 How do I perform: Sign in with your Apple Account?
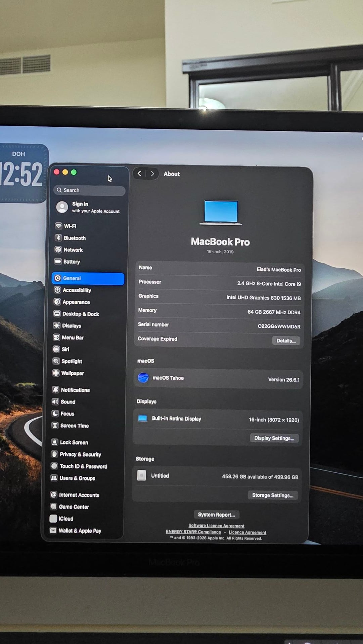coord(89,207)
